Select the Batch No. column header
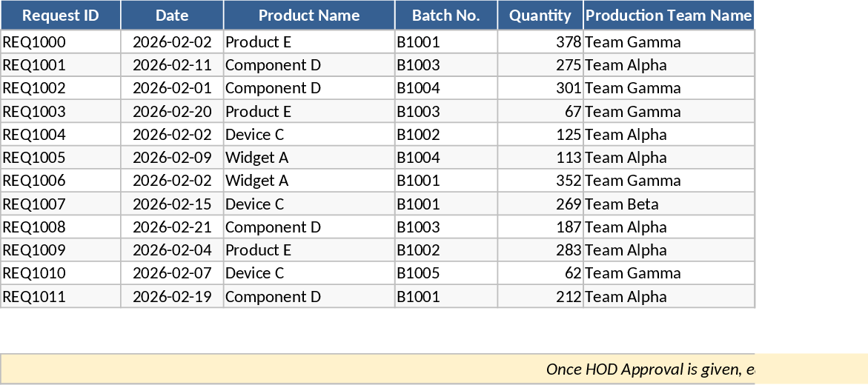The width and height of the screenshot is (868, 385). click(x=445, y=16)
